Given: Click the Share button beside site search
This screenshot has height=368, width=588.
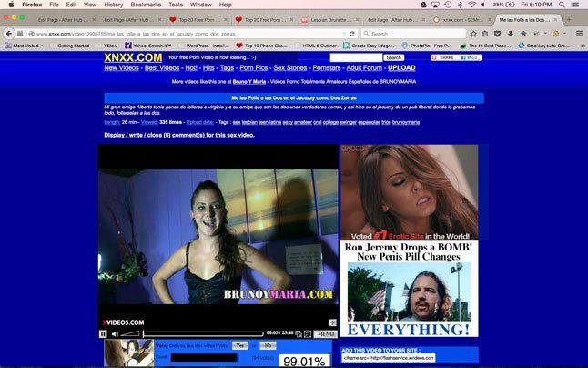Looking at the screenshot, I should coord(455,57).
